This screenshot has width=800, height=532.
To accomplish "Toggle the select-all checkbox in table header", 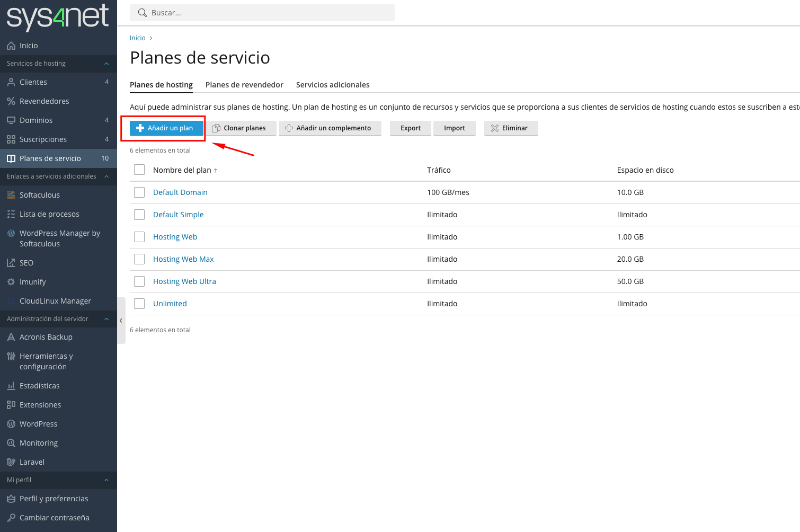I will 139,170.
